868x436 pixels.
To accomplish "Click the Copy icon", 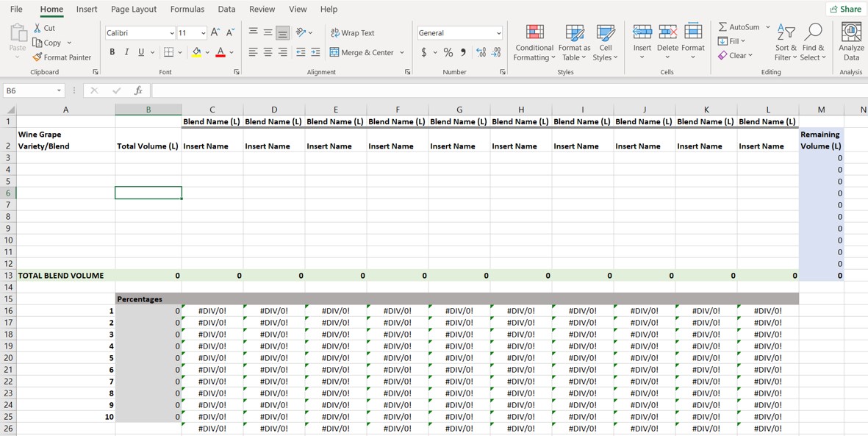I will point(37,43).
